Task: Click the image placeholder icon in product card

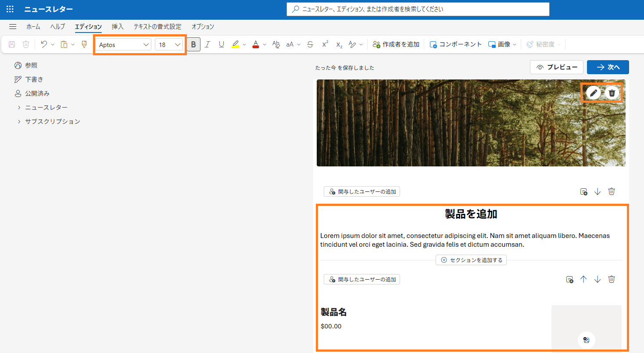Action: tap(586, 340)
